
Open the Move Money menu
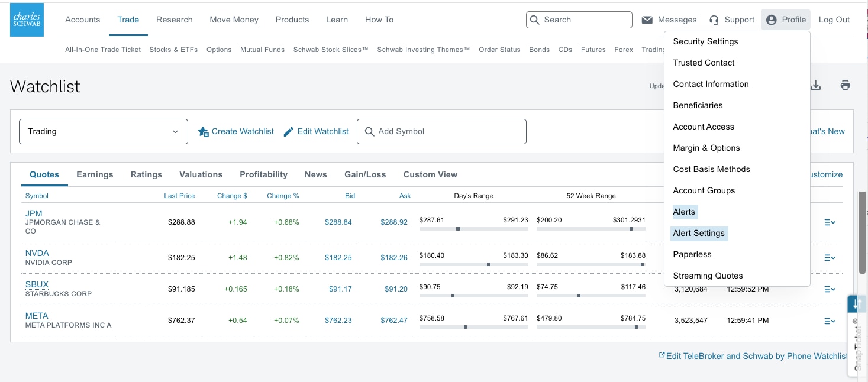point(234,20)
